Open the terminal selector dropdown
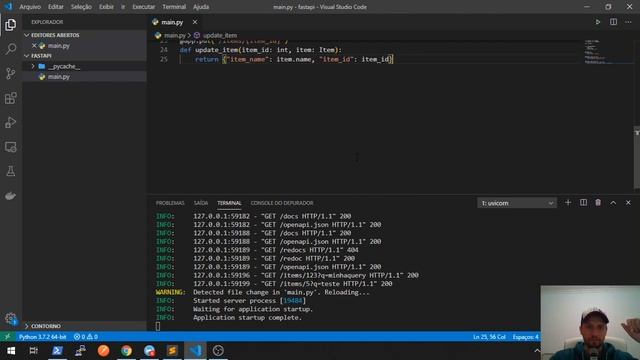 click(517, 203)
